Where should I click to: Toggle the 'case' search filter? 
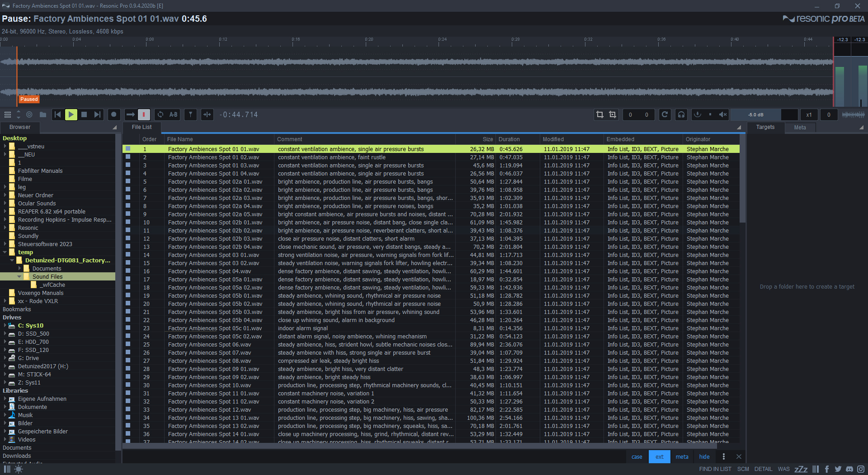637,457
